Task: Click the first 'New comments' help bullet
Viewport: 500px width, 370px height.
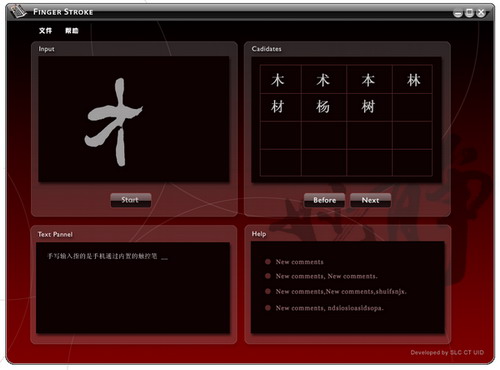Action: click(299, 262)
